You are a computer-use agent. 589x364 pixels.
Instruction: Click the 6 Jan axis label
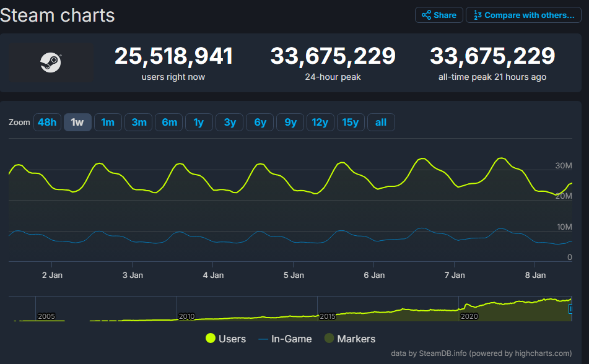pos(374,275)
